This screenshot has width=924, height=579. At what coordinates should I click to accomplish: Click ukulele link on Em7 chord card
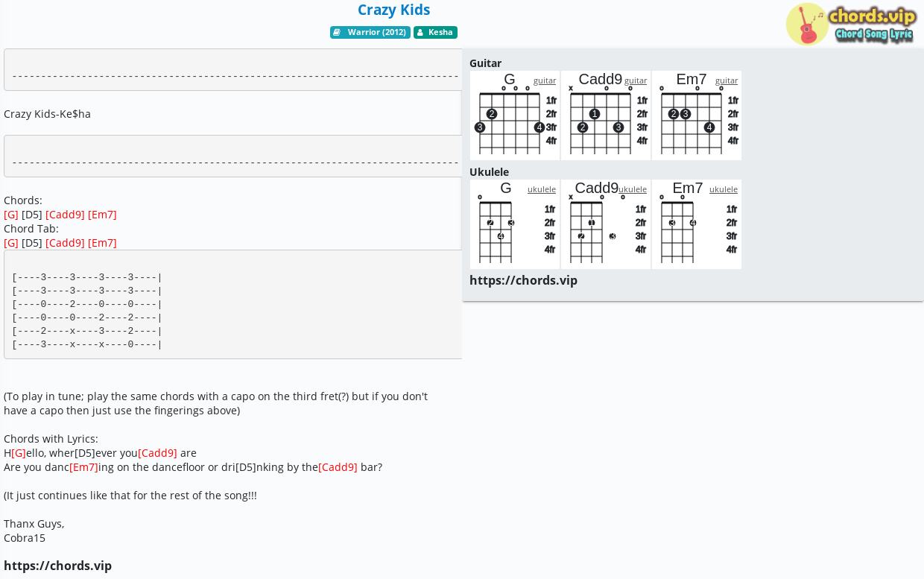(724, 189)
